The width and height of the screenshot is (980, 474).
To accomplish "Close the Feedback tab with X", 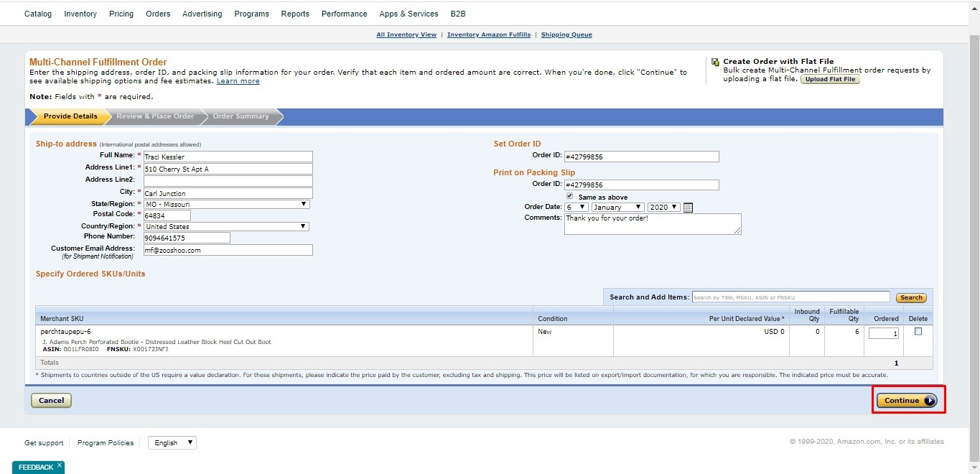I will pos(60,465).
